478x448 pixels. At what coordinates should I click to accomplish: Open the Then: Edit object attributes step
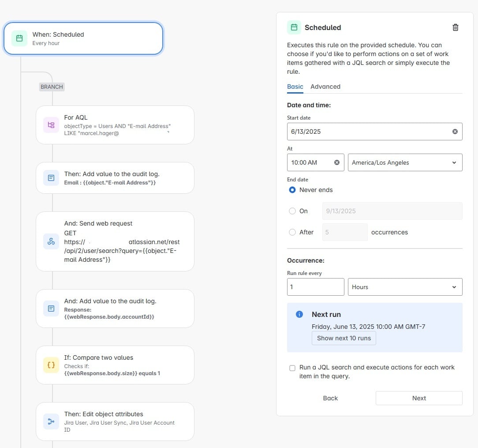click(x=115, y=422)
